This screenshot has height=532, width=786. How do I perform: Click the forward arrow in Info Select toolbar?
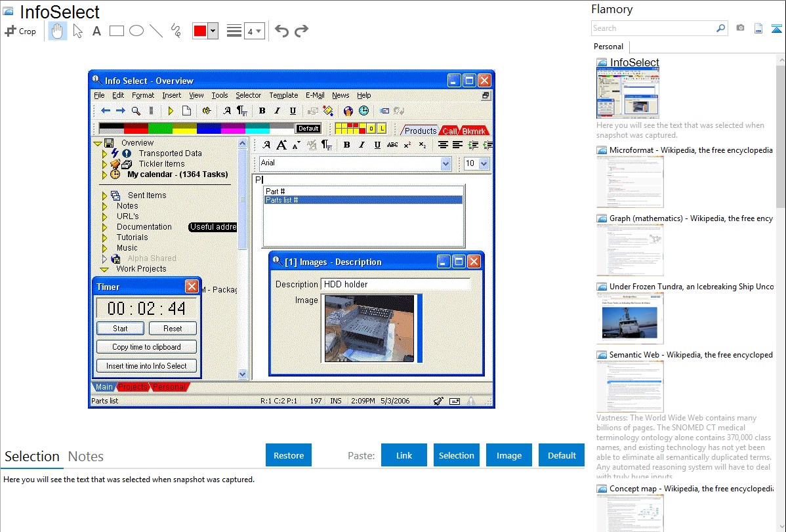point(120,111)
